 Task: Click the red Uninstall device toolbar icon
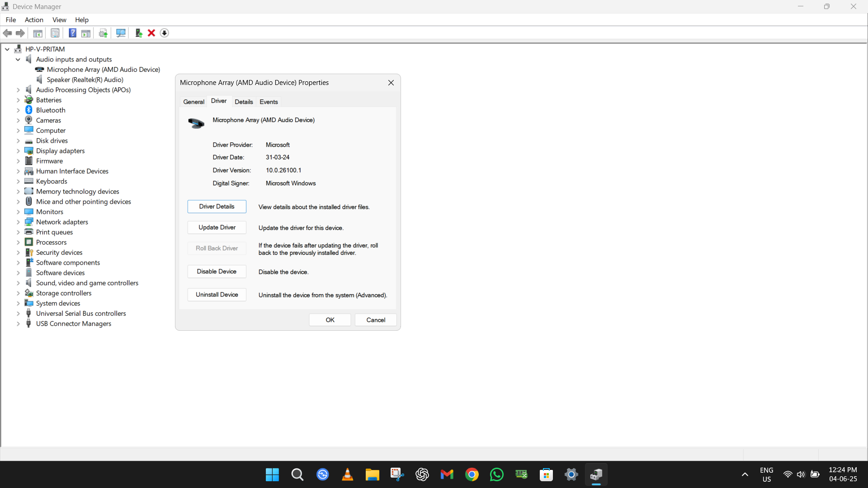[x=151, y=33]
